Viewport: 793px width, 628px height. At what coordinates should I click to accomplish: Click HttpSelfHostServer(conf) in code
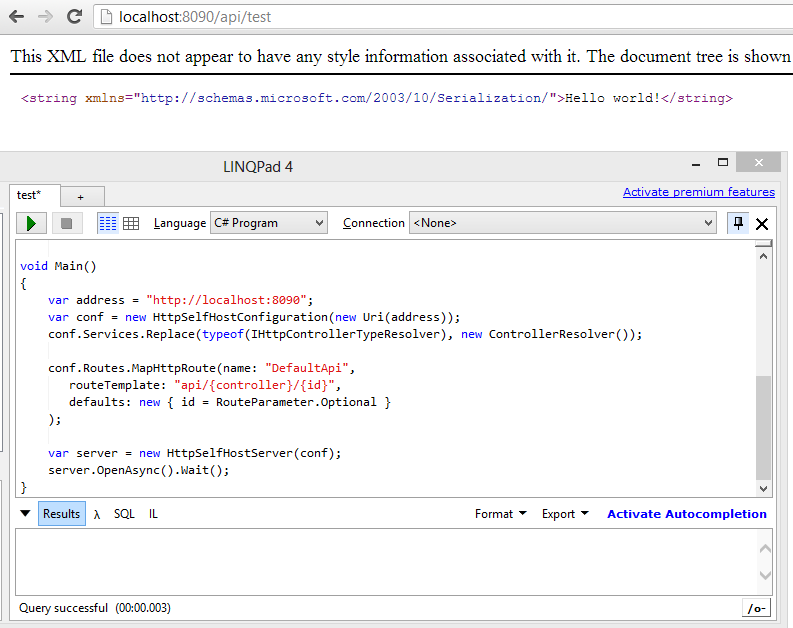click(250, 453)
